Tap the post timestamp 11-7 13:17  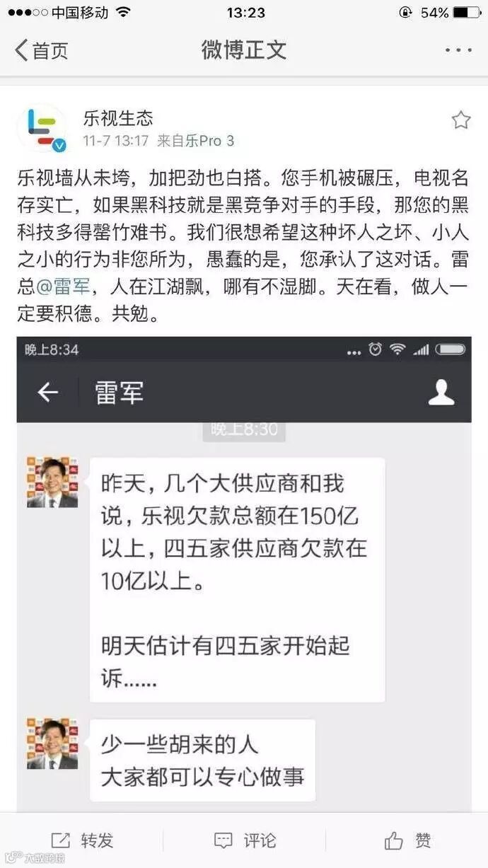click(x=116, y=141)
